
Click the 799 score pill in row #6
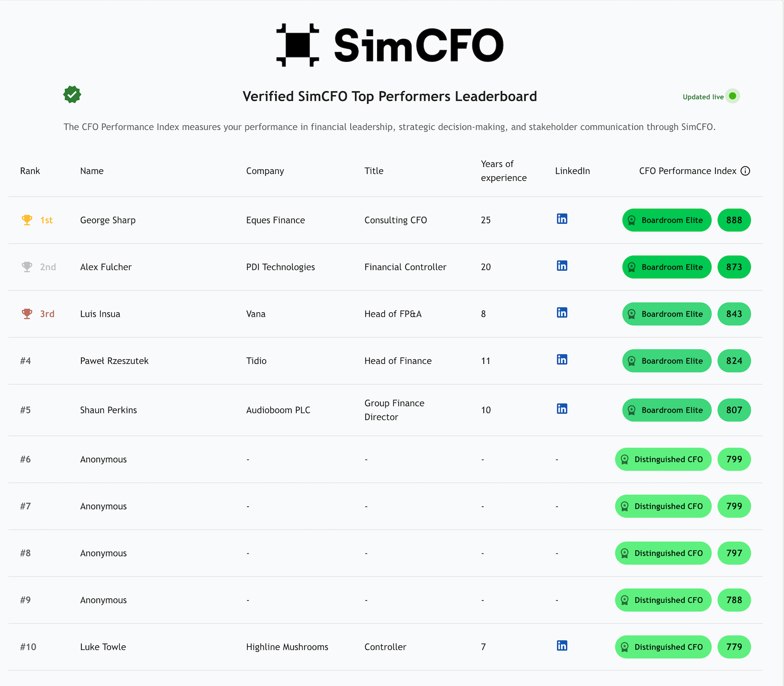734,460
